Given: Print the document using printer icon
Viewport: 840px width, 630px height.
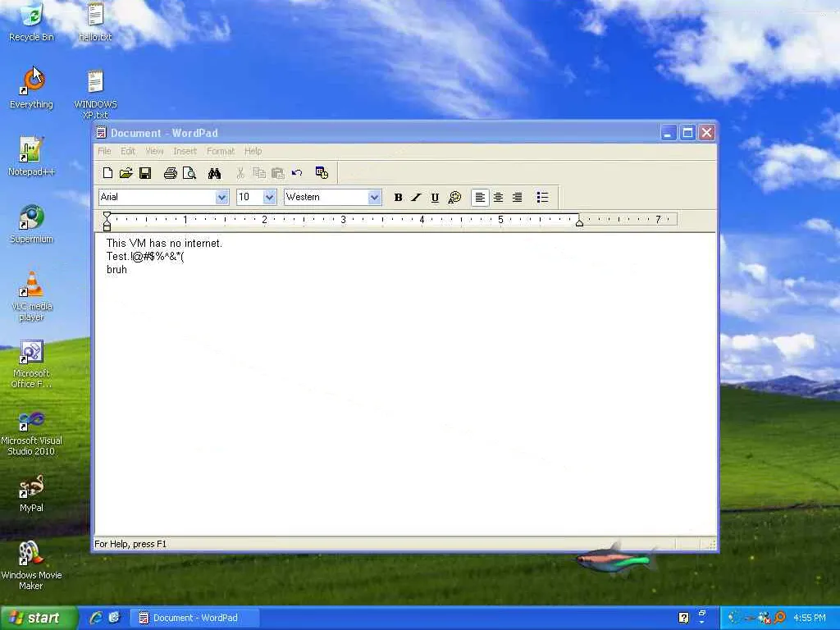Looking at the screenshot, I should tap(171, 173).
